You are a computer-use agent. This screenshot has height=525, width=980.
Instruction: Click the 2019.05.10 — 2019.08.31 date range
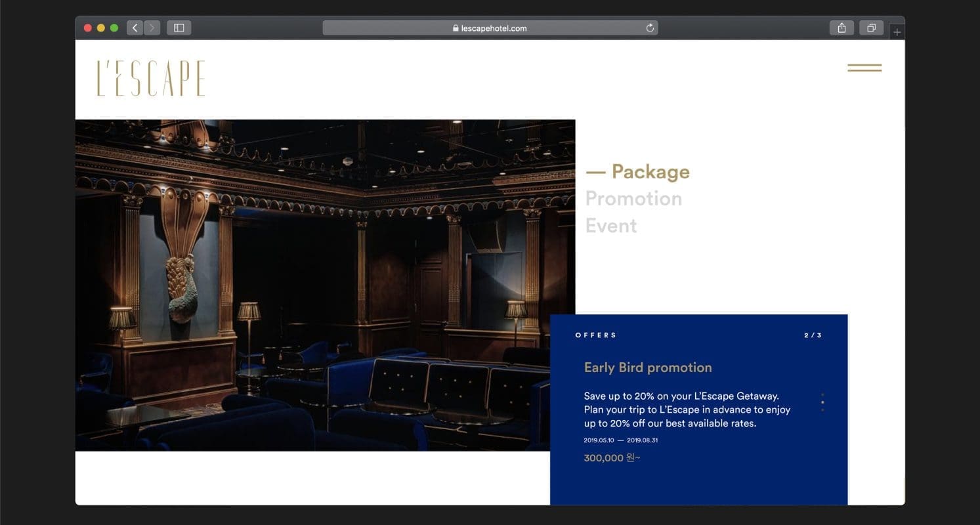pos(620,440)
